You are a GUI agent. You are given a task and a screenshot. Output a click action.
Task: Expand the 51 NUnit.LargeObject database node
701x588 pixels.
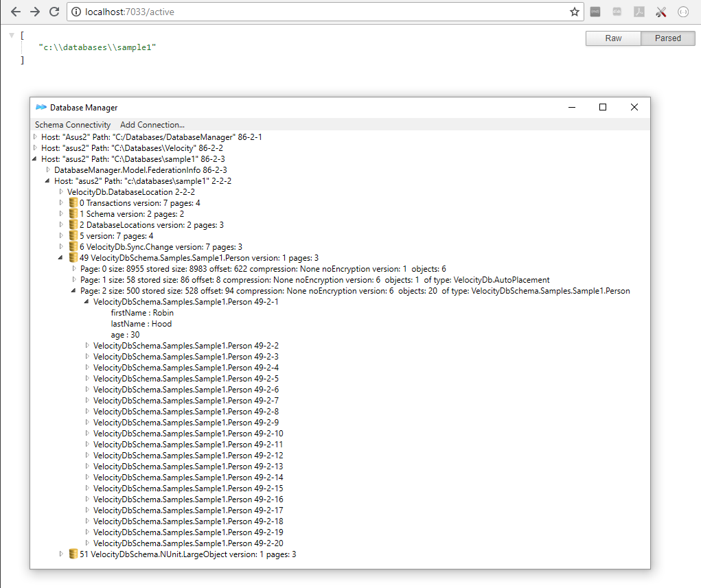(x=61, y=554)
